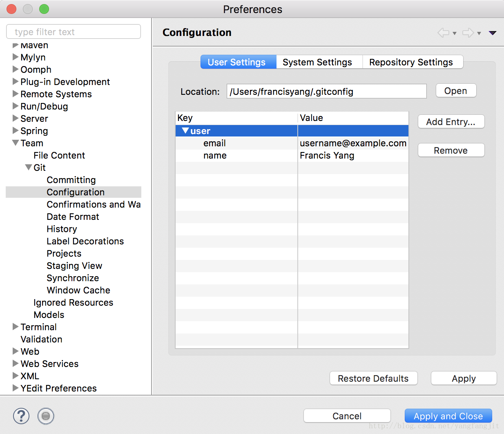504x434 pixels.
Task: Click the preference recording circle icon
Action: point(46,416)
